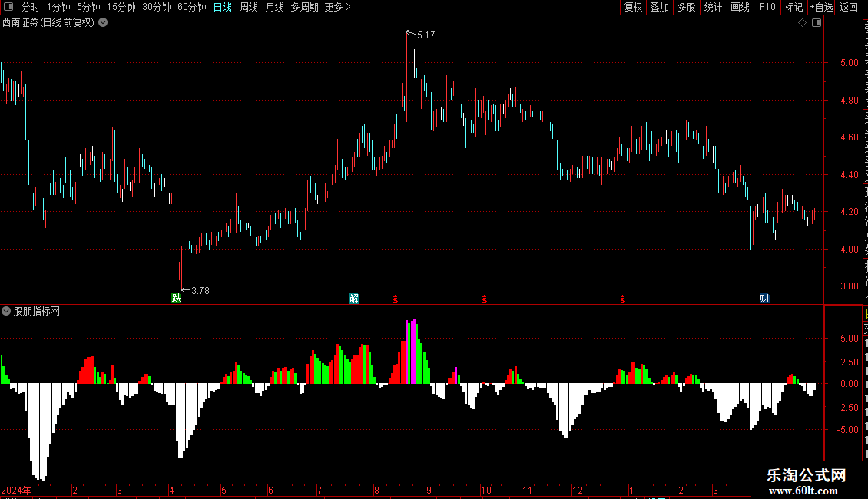Select the 1分钟 period

pyautogui.click(x=58, y=7)
